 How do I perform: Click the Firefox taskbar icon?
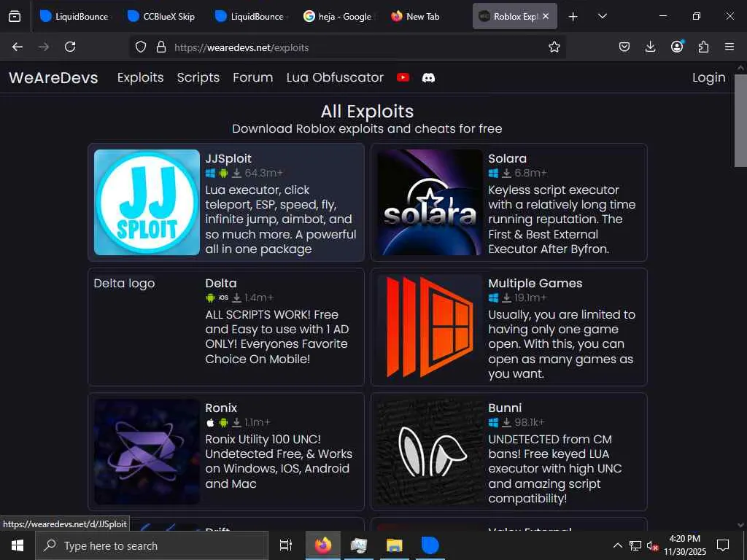click(x=322, y=545)
